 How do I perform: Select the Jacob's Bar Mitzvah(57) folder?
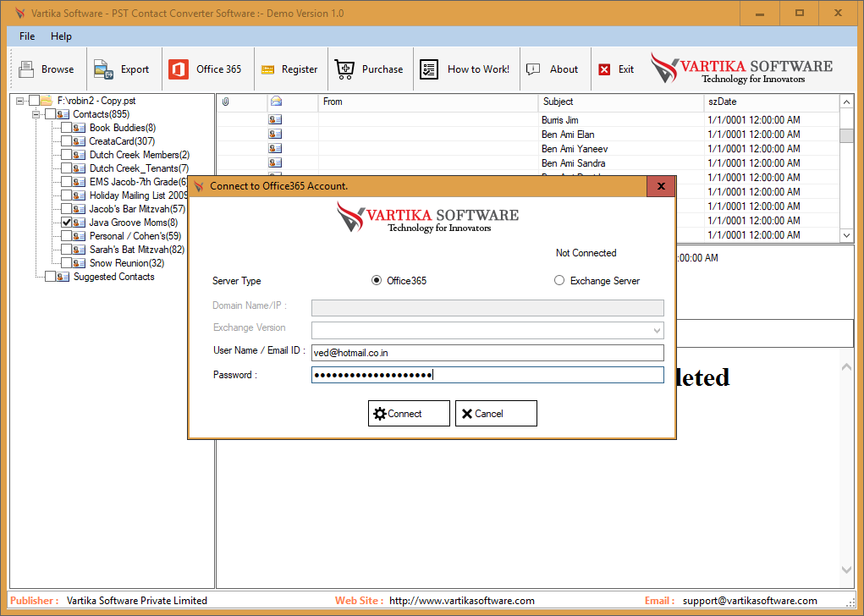point(137,209)
